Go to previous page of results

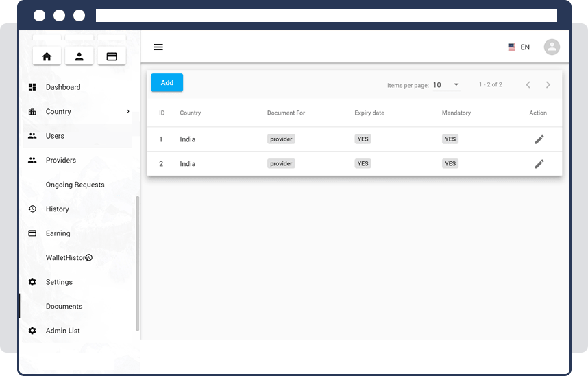coord(528,85)
